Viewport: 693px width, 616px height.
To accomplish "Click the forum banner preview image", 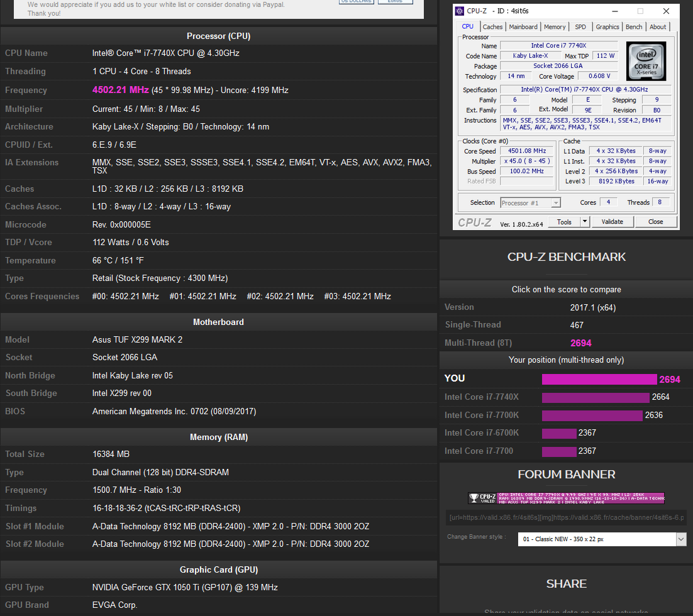I will coord(566,498).
